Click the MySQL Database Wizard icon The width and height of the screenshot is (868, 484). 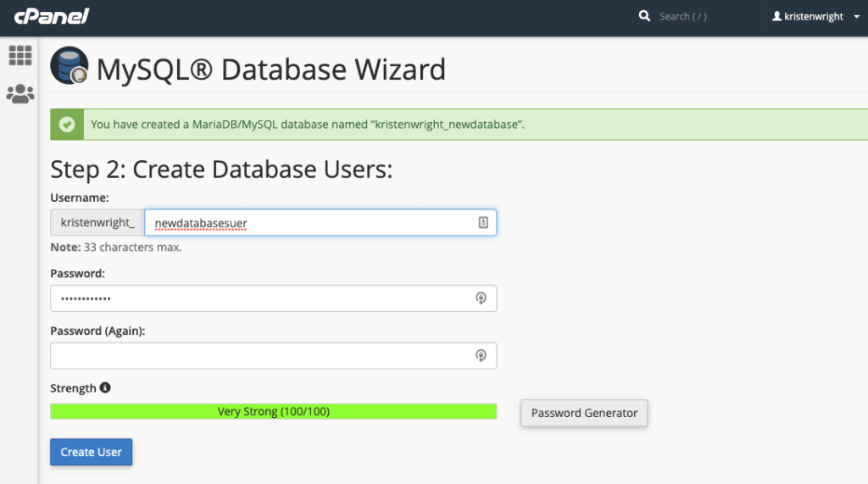(x=70, y=65)
